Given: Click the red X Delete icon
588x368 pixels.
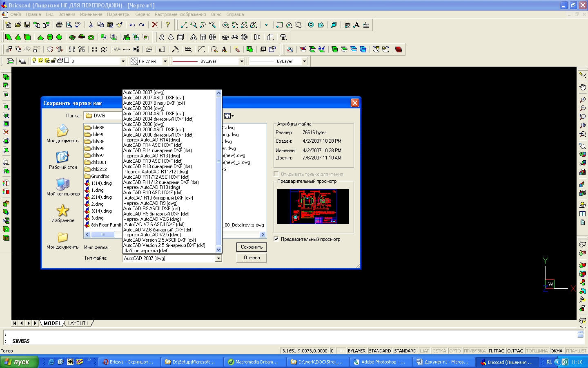Looking at the screenshot, I should 155,25.
